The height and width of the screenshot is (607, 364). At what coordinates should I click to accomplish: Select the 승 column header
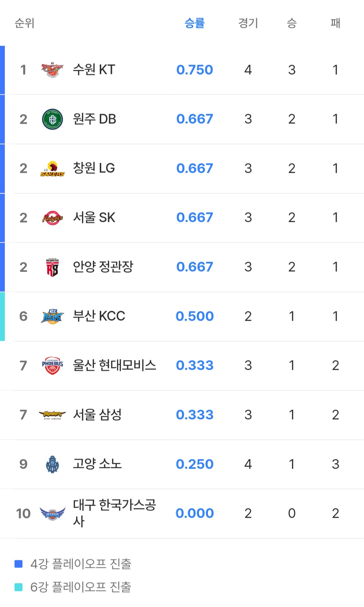click(x=292, y=23)
